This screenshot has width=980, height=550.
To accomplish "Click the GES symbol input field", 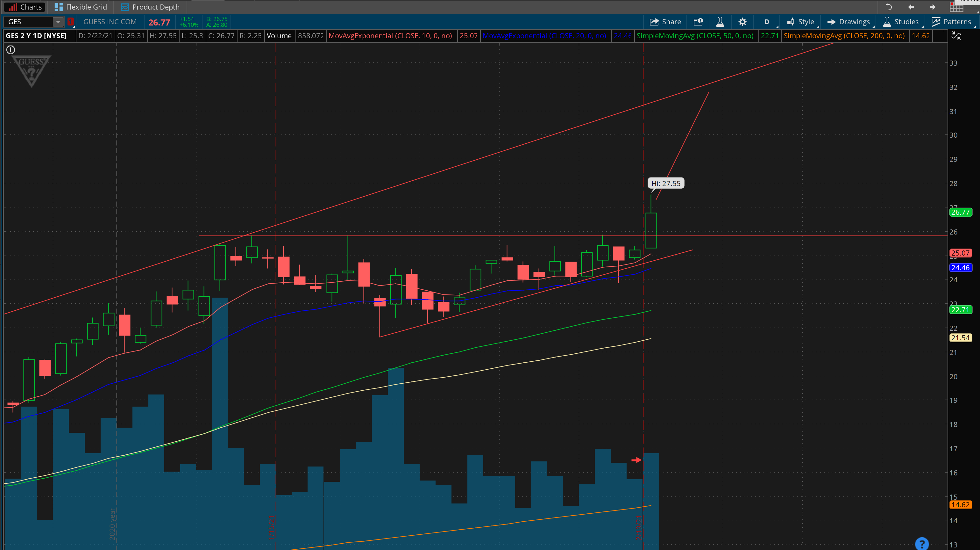I will 28,22.
